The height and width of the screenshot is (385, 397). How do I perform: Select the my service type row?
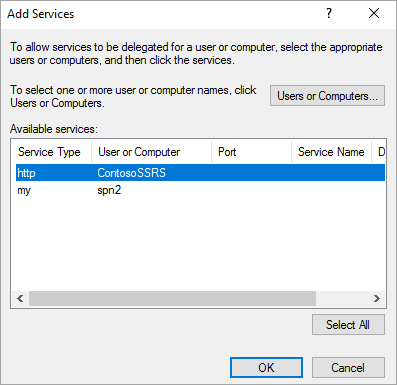[200, 190]
